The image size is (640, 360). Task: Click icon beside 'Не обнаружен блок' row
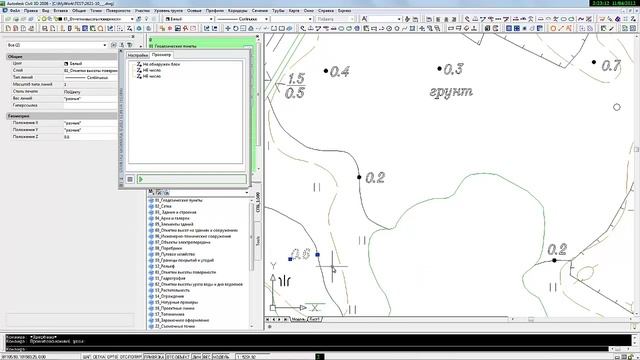pyautogui.click(x=139, y=64)
